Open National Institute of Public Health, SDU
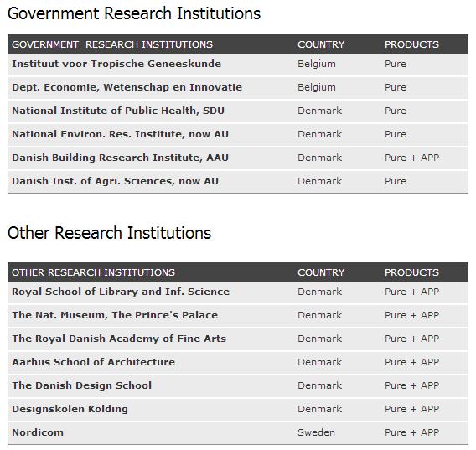476x450 pixels. [x=118, y=111]
